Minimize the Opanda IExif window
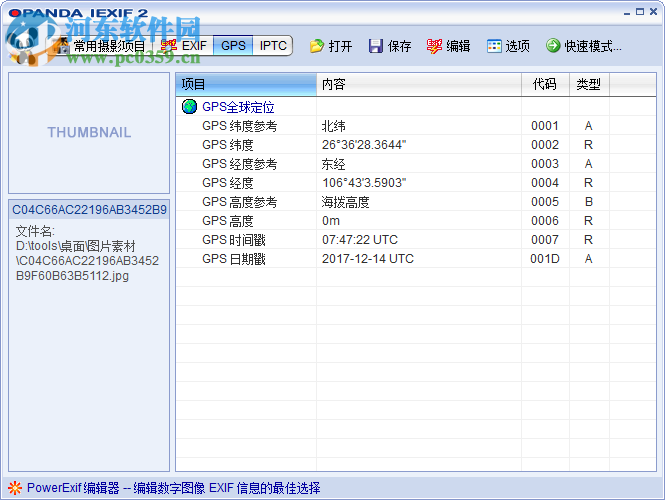Screen dimensions: 665x500 pos(627,13)
